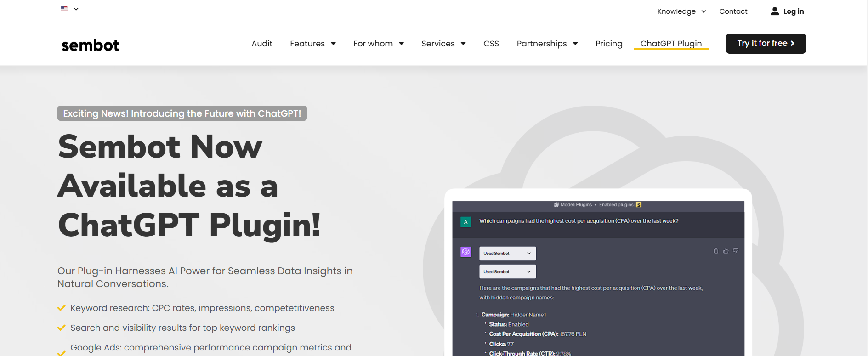The height and width of the screenshot is (356, 868).
Task: Open the Features menu item
Action: [307, 44]
